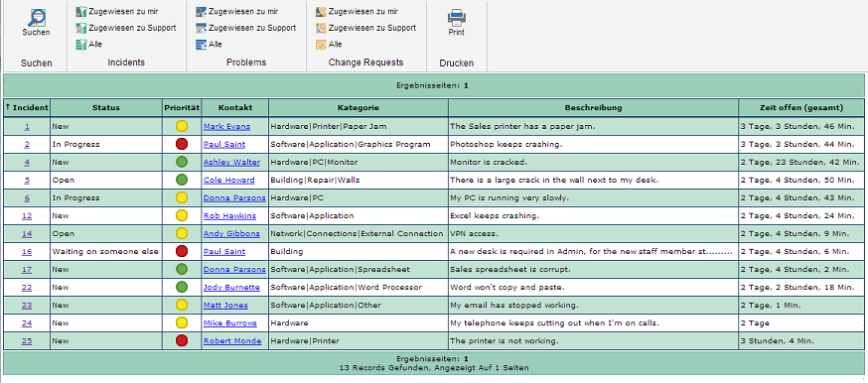868x383 pixels.
Task: Select 'Hardware|Printer|Paper Jam' category cell
Action: 359,127
